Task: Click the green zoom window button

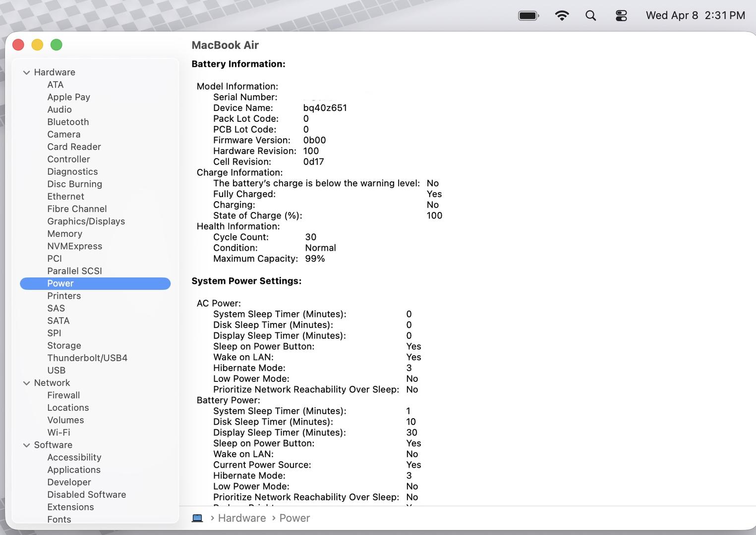Action: pyautogui.click(x=57, y=45)
